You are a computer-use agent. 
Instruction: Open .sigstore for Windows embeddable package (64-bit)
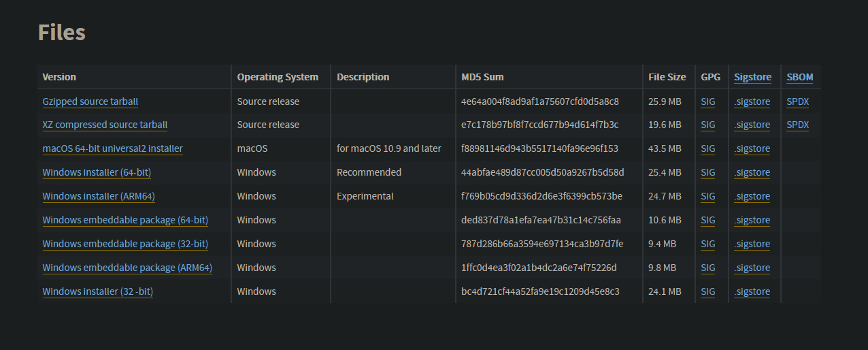point(752,220)
